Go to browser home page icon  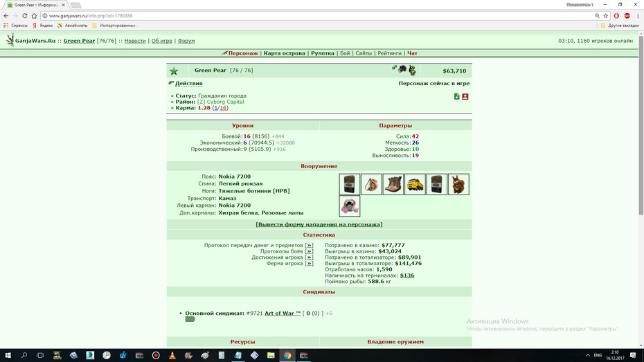pyautogui.click(x=34, y=16)
